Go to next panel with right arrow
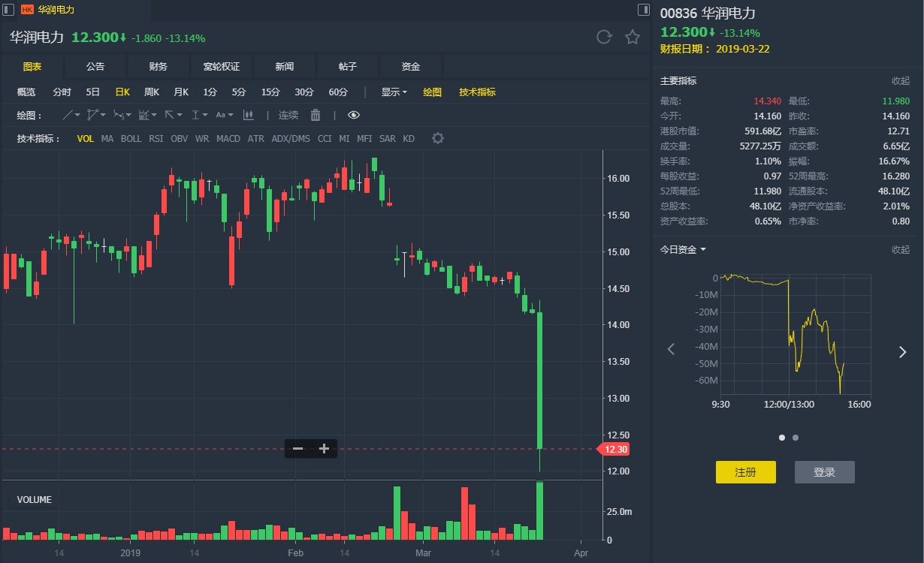924x563 pixels. 902,352
